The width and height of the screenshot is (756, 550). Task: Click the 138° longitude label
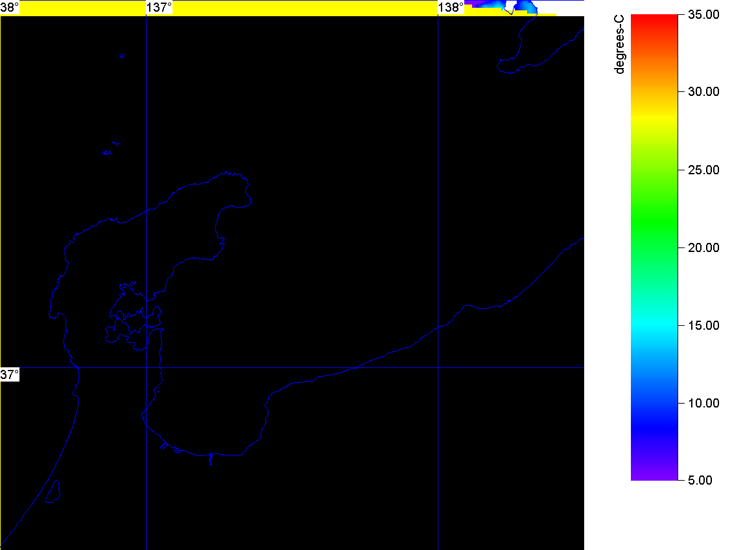tap(451, 7)
